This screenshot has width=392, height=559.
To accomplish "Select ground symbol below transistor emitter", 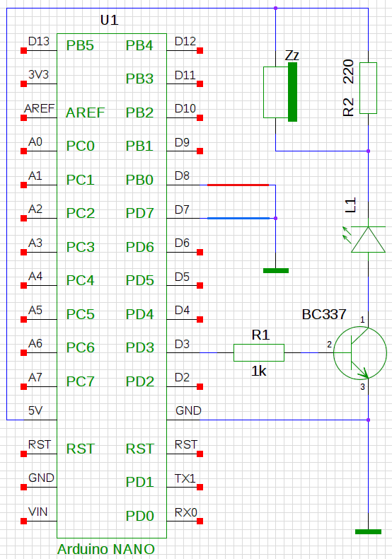I will [x=368, y=531].
